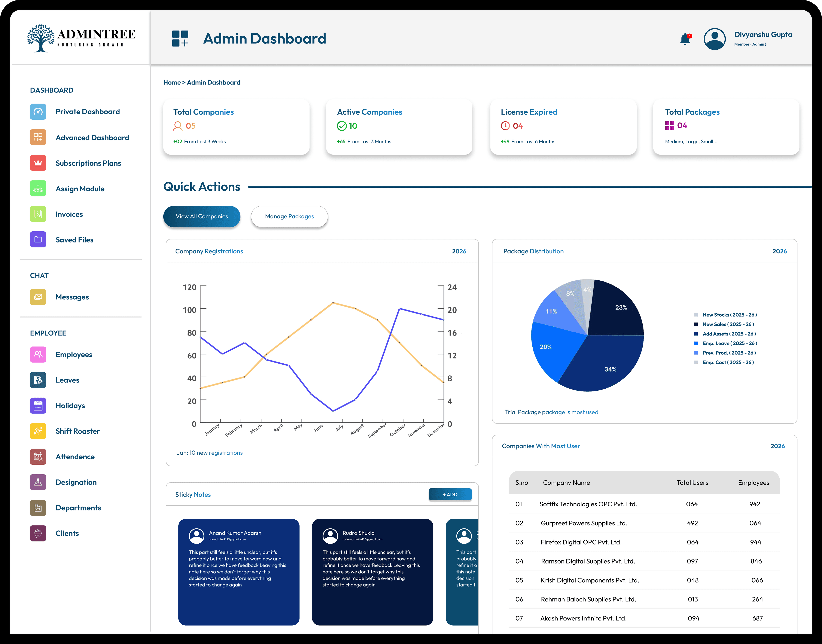The image size is (822, 644).
Task: Navigate to the Employees menu item
Action: (61, 354)
